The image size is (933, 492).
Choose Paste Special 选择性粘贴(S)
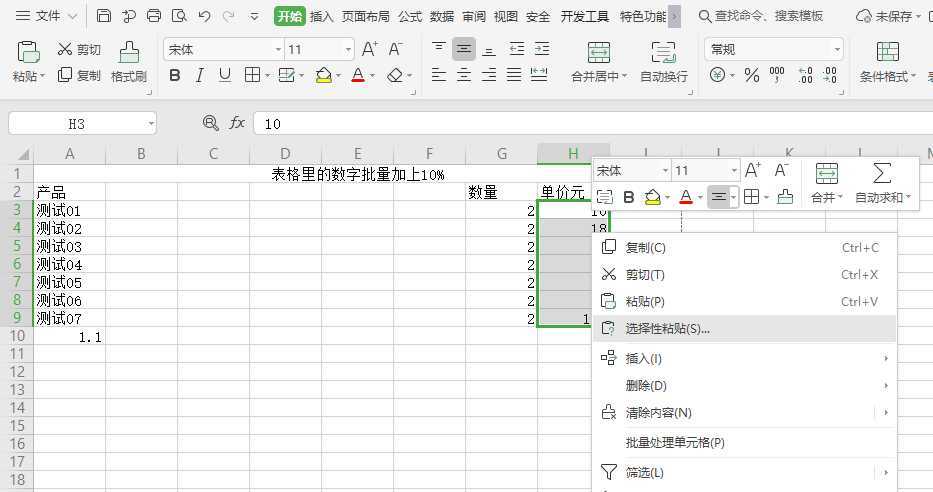(744, 328)
